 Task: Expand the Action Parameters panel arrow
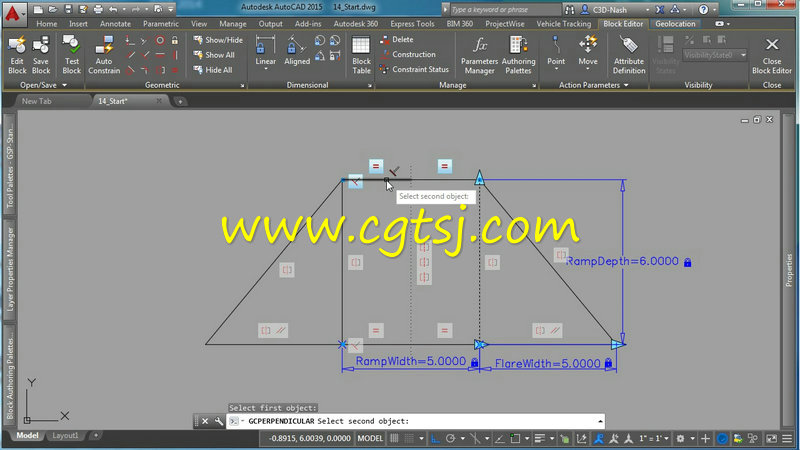coord(626,85)
